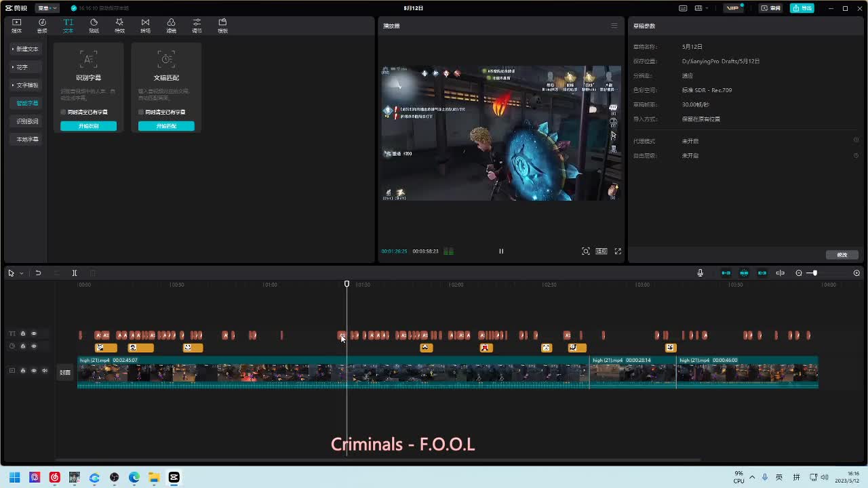The width and height of the screenshot is (868, 488).
Task: Click the auto-save status checkmark icon
Action: (74, 8)
